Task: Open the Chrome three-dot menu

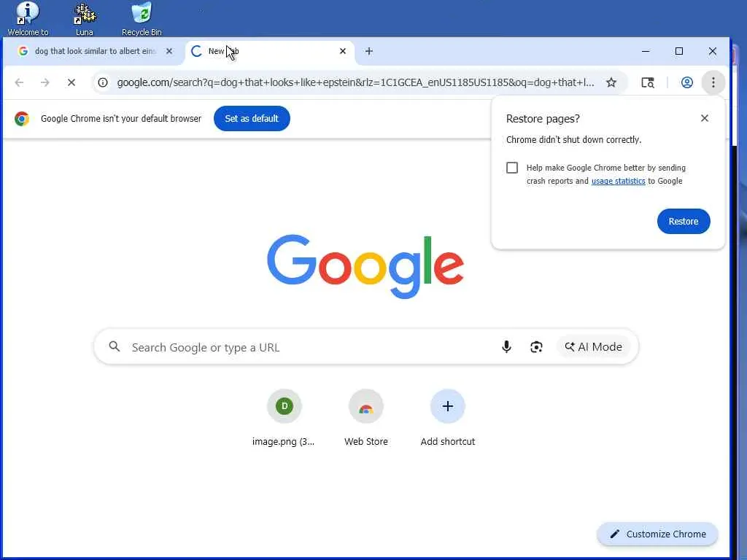Action: click(713, 82)
